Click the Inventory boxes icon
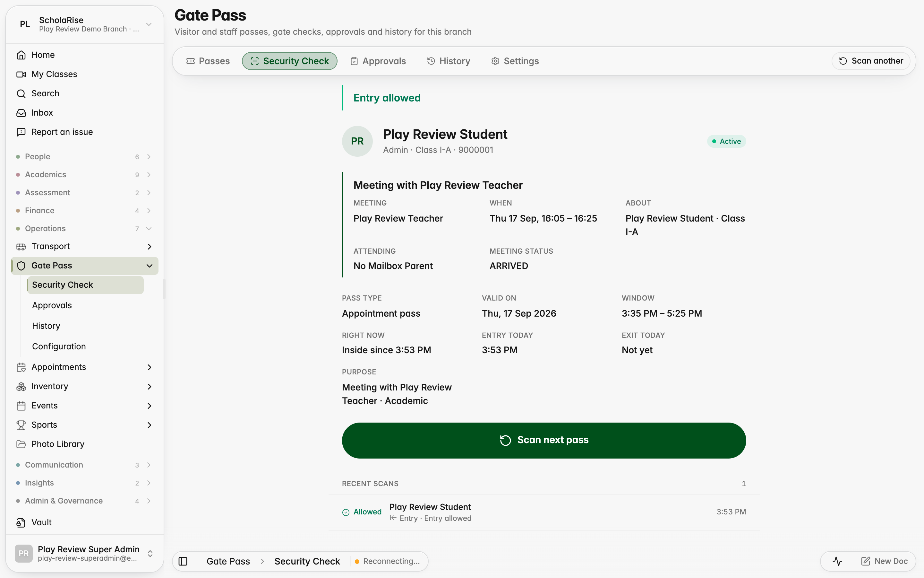Image resolution: width=924 pixels, height=578 pixels. (21, 387)
